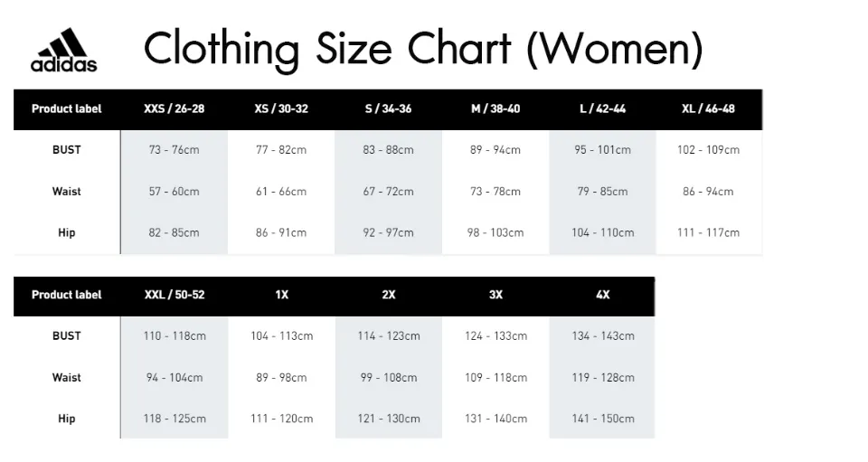The image size is (868, 462).
Task: Click the XXL / 50-52 size header
Action: click(x=175, y=295)
